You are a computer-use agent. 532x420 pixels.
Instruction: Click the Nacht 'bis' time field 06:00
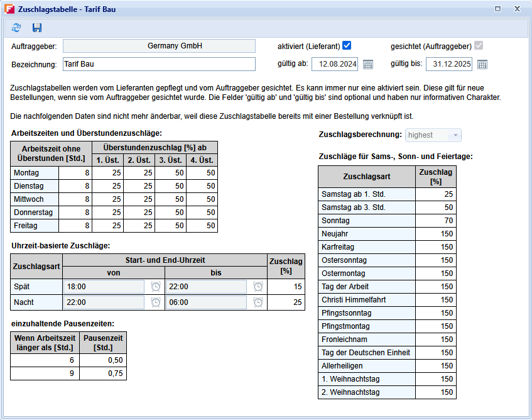pos(206,302)
